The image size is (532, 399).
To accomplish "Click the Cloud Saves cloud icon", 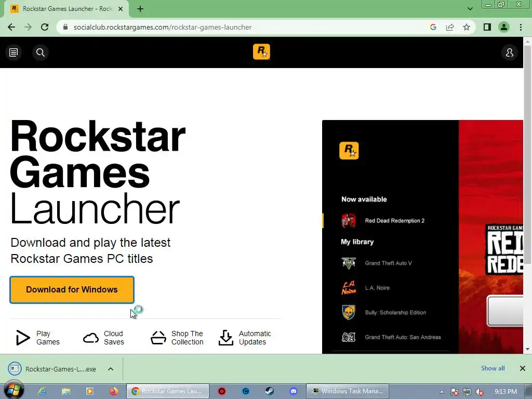I will pos(91,338).
